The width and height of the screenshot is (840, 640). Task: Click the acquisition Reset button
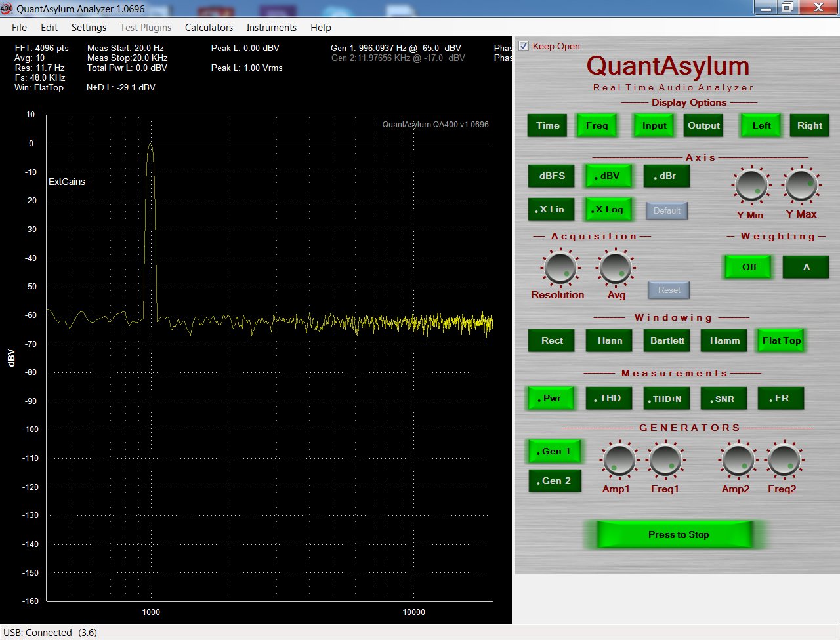pyautogui.click(x=669, y=290)
